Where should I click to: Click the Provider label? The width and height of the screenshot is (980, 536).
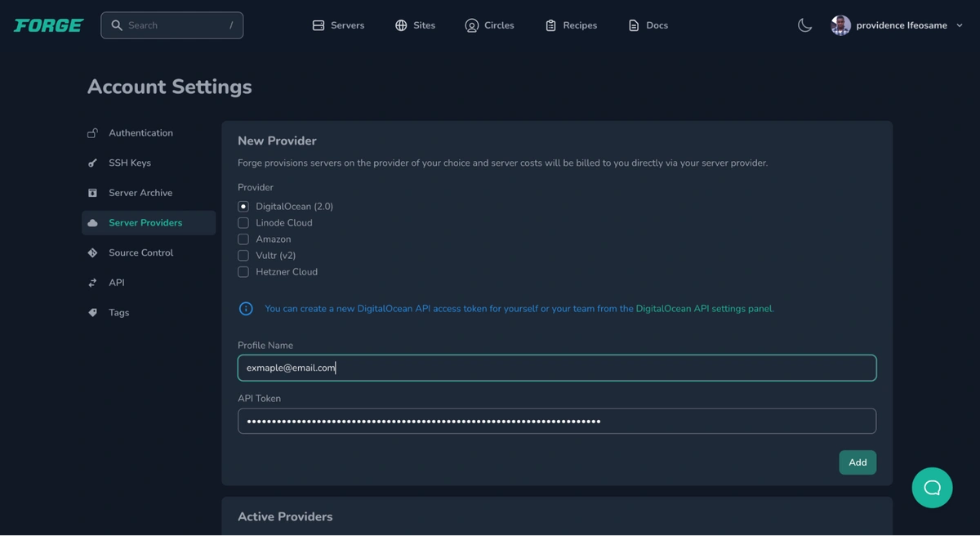(x=256, y=187)
